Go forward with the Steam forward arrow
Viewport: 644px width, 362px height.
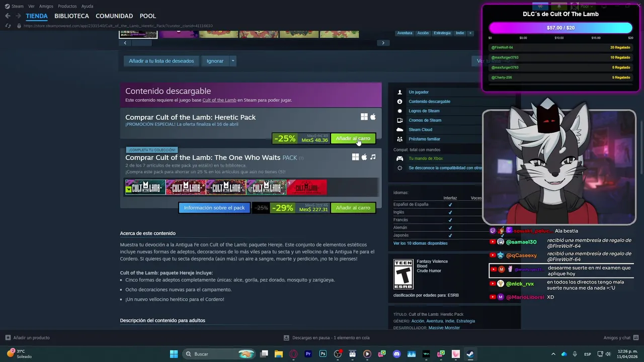click(x=18, y=16)
